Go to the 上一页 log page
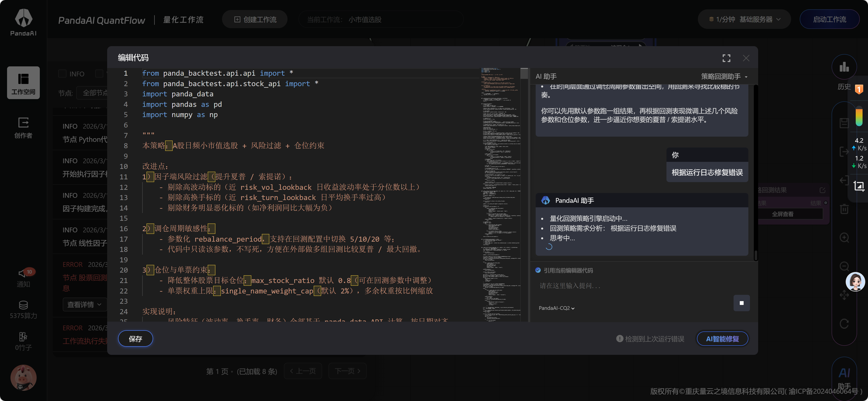Viewport: 868px width, 401px height. tap(303, 371)
